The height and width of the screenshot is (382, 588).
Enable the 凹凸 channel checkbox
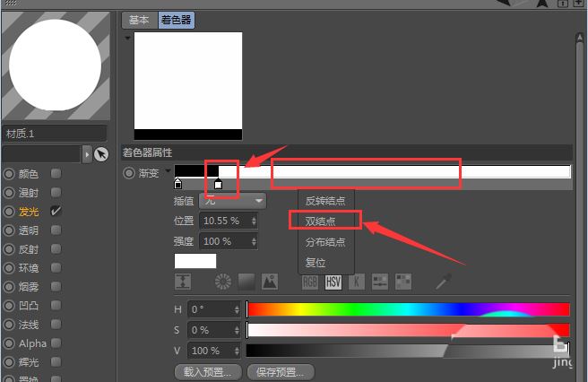[x=56, y=305]
